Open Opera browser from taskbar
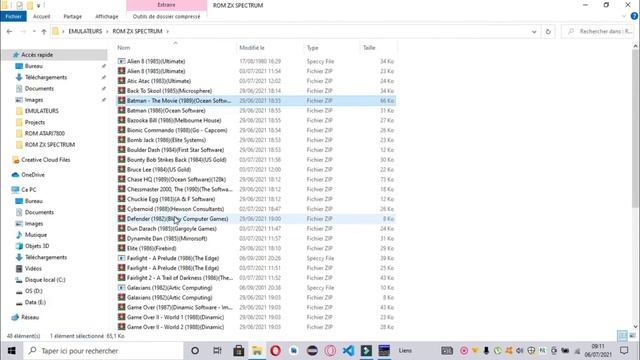Viewport: 640px width, 360px height. [x=275, y=351]
